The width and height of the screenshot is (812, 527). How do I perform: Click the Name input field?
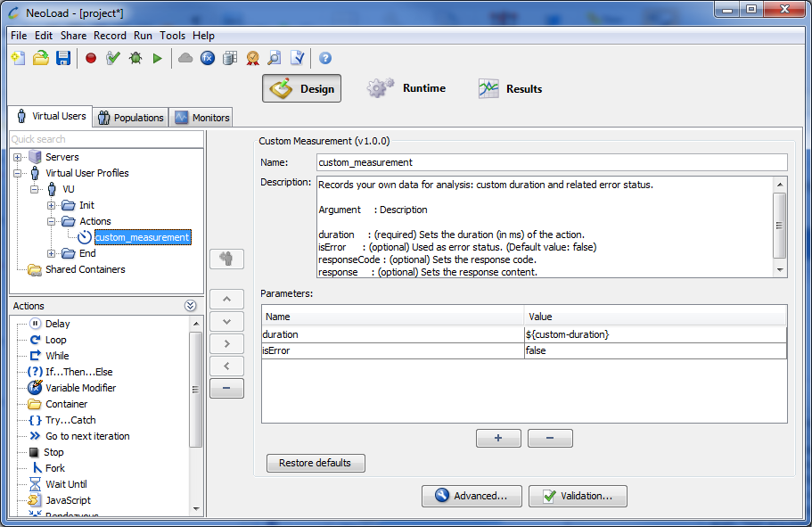(552, 162)
